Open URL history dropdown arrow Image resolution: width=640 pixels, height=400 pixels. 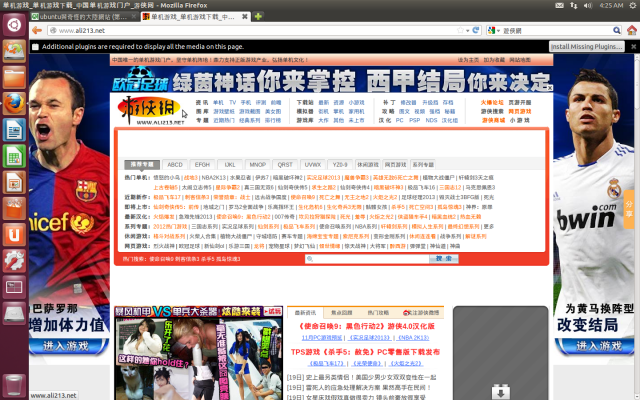pos(468,31)
